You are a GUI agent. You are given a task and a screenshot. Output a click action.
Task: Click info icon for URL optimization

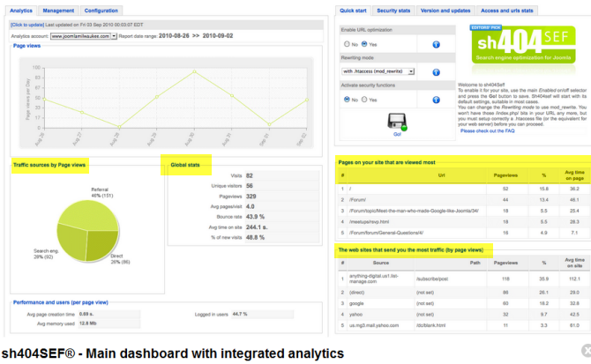point(436,44)
